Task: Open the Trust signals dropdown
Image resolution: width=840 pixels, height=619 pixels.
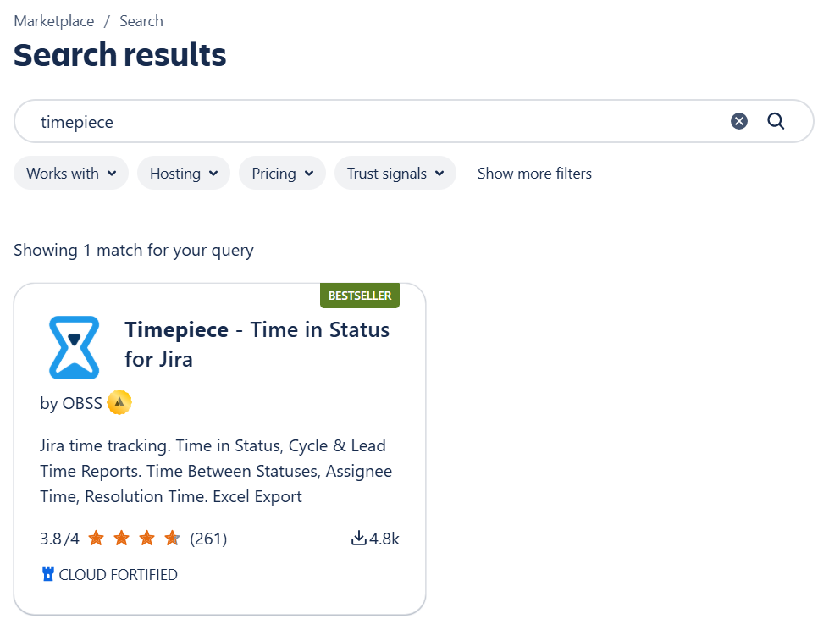Action: click(x=395, y=173)
